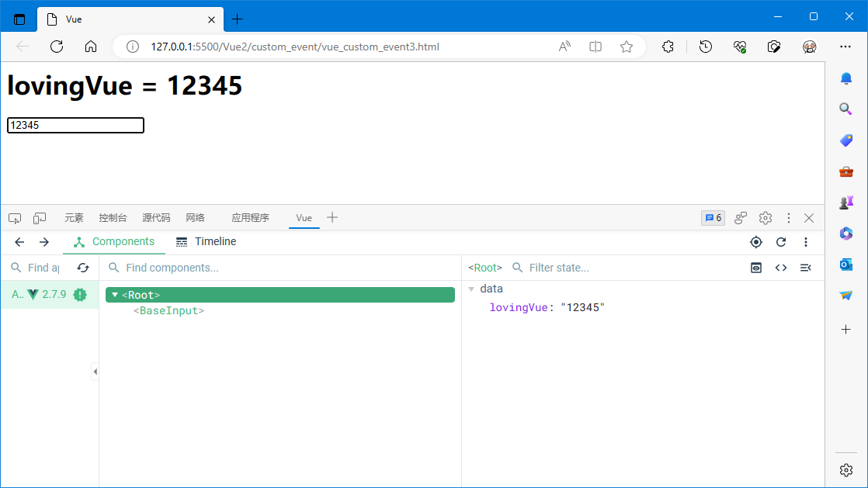Select the Vue DevTools tab
The height and width of the screenshot is (488, 868).
(x=304, y=218)
